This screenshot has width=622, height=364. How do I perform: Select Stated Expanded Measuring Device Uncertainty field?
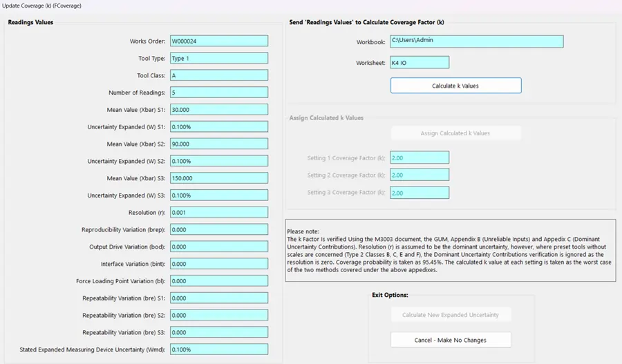coord(219,349)
